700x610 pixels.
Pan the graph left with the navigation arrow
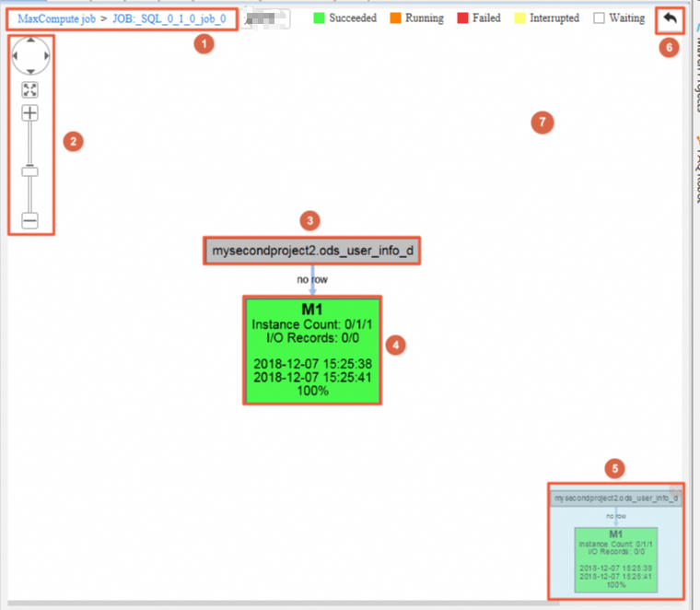(x=15, y=56)
